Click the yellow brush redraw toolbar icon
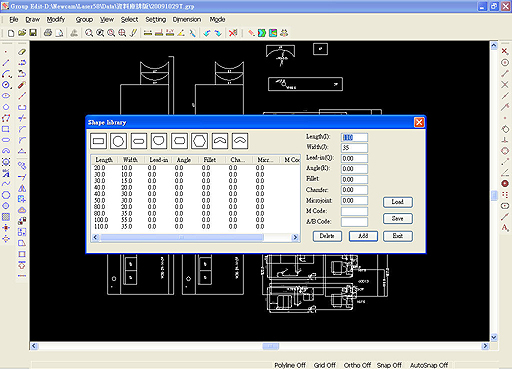This screenshot has width=512, height=369. point(133,33)
